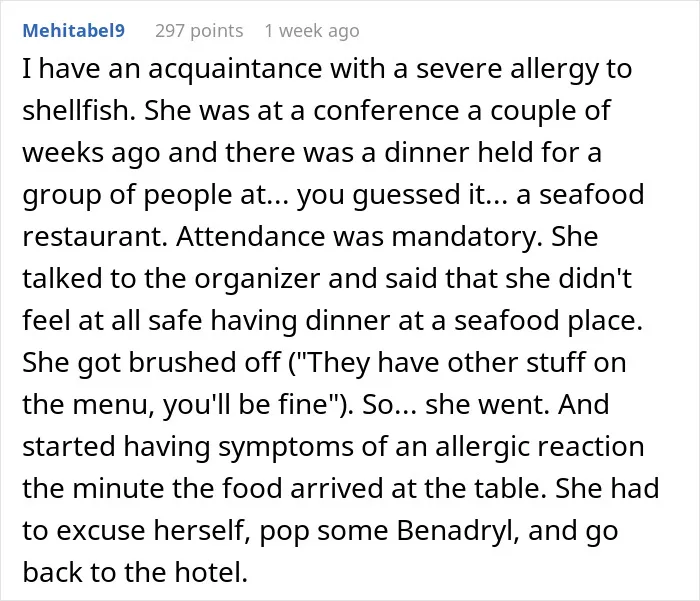Open the 1 week ago timestamp permalink
Viewport: 700px width, 601px height.
point(312,31)
